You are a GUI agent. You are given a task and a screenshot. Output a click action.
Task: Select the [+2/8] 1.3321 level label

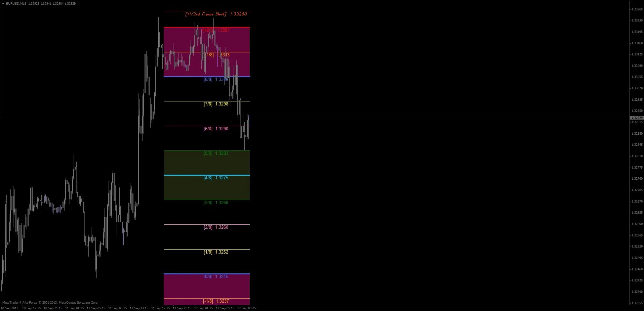[x=216, y=30]
